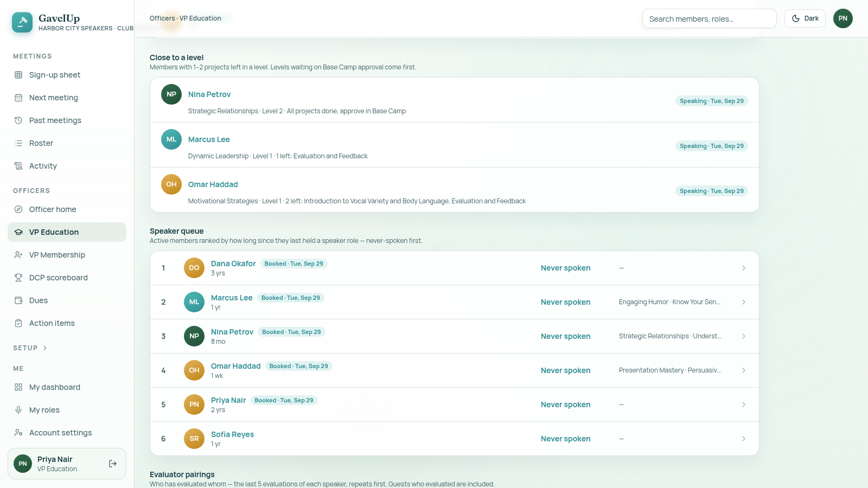Click Marcus Lee's Speaking Tue, Sep 29 badge

click(712, 146)
